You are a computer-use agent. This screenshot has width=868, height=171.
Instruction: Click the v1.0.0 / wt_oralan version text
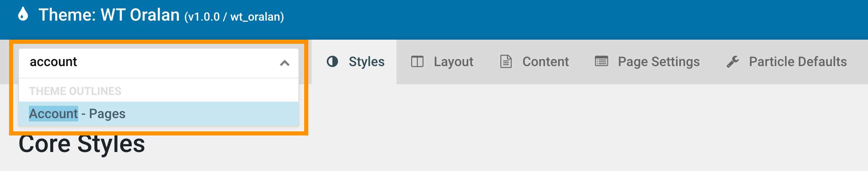[x=234, y=17]
